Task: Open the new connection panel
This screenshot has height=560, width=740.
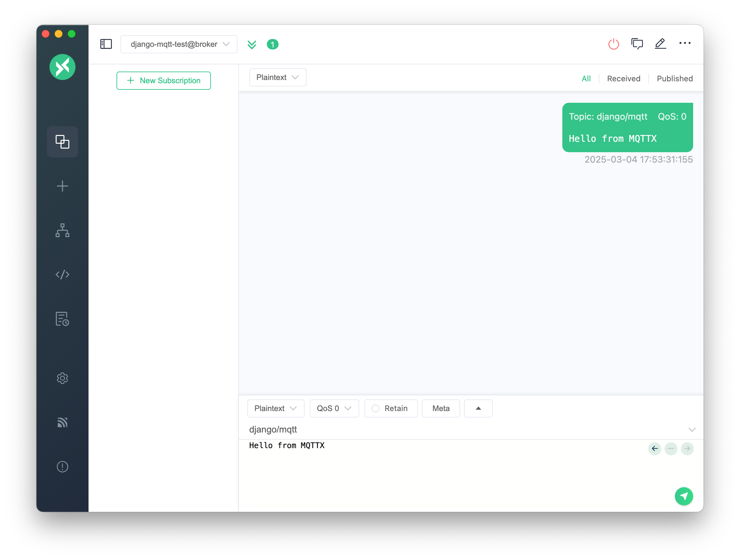Action: pyautogui.click(x=62, y=186)
